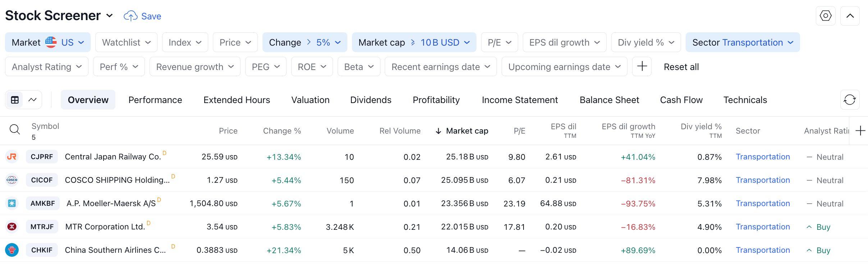Open the Price filter dropdown
Image resolution: width=868 pixels, height=265 pixels.
(x=235, y=42)
